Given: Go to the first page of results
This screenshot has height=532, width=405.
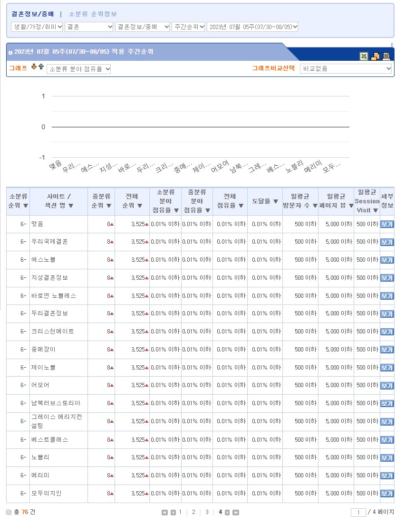Looking at the screenshot, I should pyautogui.click(x=164, y=513).
